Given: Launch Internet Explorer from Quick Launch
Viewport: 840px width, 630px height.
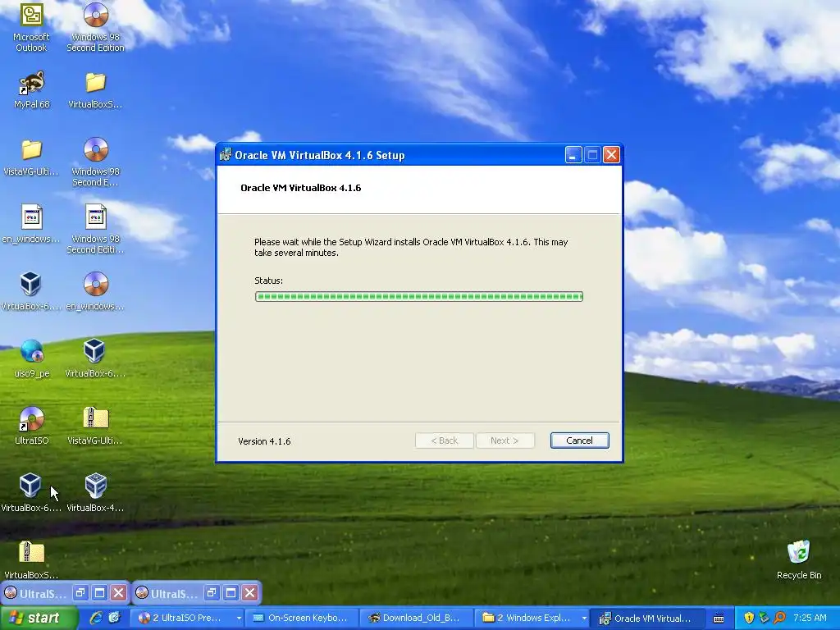Looking at the screenshot, I should pos(96,618).
